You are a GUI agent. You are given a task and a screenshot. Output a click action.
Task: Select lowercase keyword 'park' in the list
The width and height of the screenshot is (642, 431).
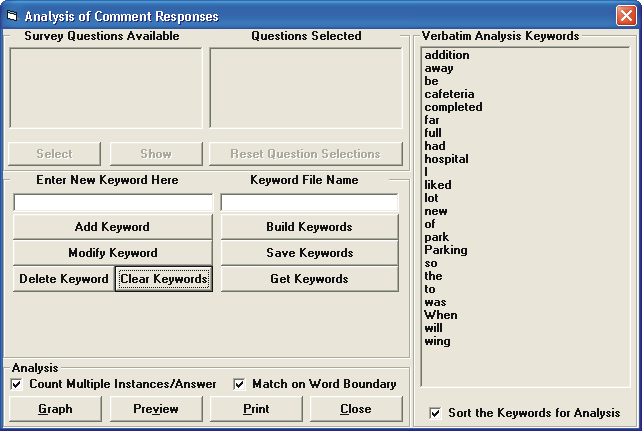436,237
